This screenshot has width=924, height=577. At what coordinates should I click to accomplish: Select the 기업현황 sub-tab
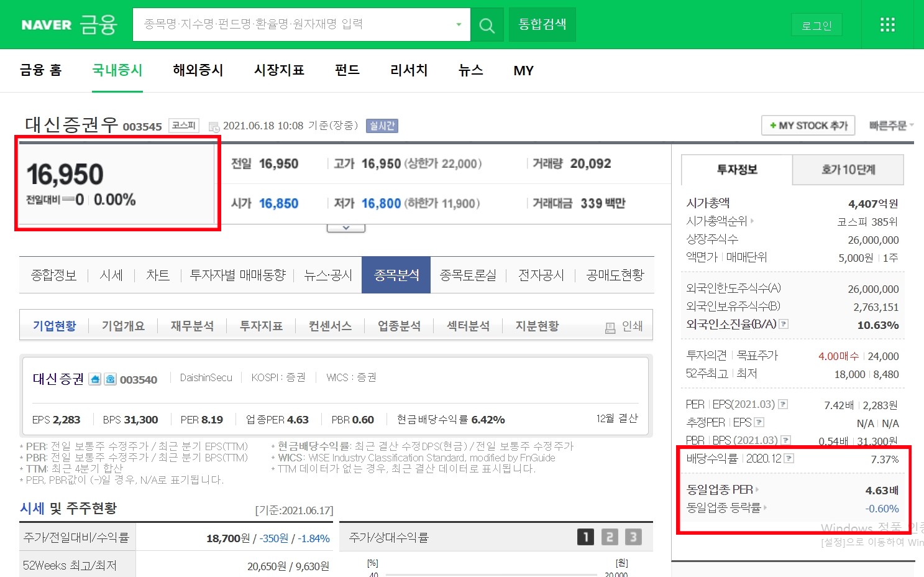(x=55, y=326)
